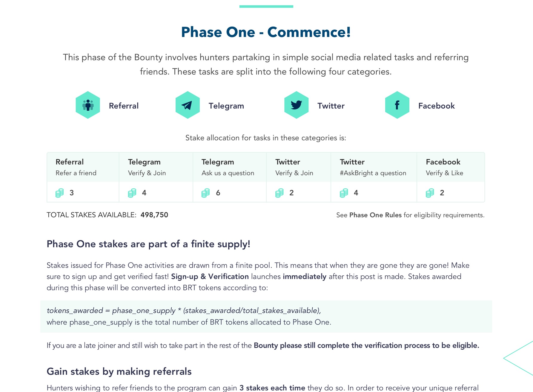533x392 pixels.
Task: Click the Phase One - Commence! heading
Action: [x=266, y=32]
